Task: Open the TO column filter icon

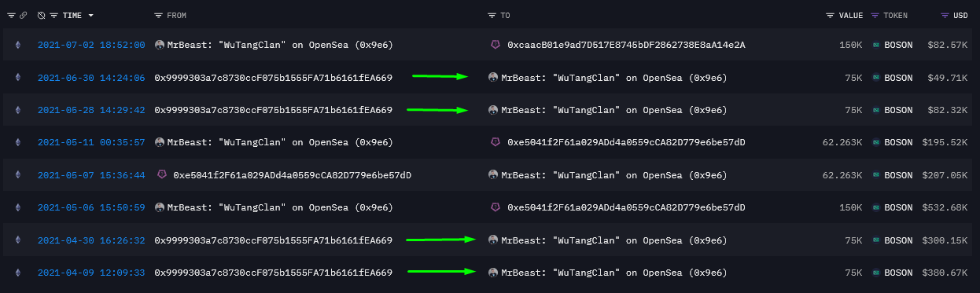Action: click(492, 16)
